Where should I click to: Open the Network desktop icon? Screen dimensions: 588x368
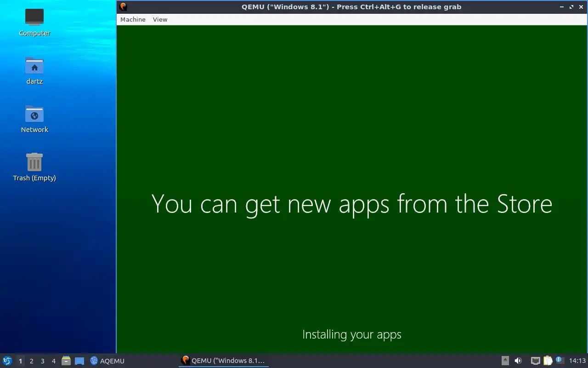click(34, 119)
